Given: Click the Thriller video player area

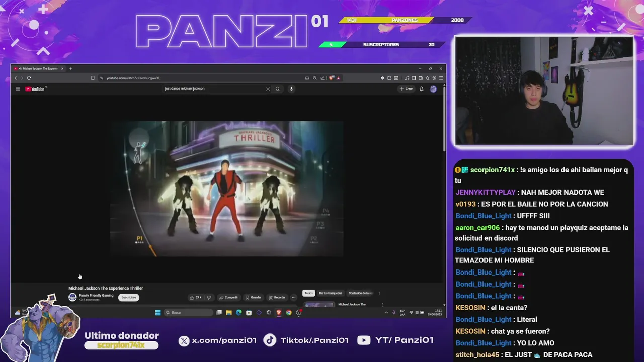Looking at the screenshot, I should [226, 189].
